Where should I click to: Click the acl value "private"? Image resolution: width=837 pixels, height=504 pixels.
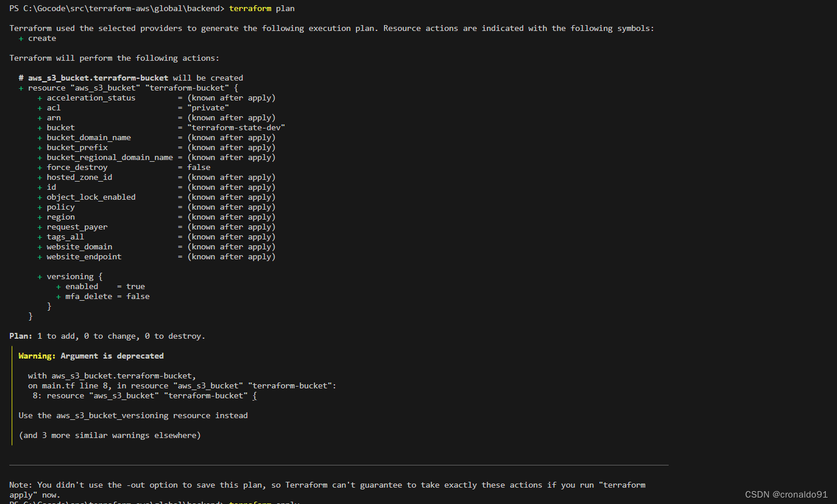click(208, 108)
